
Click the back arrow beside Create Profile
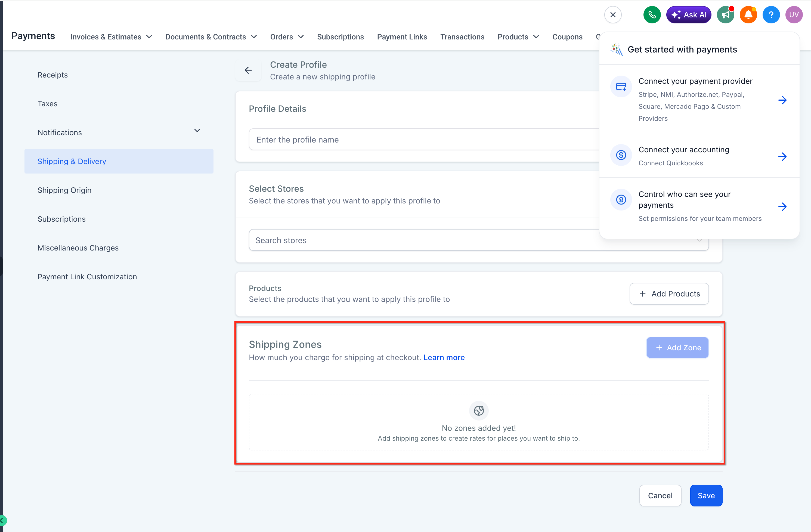click(248, 70)
